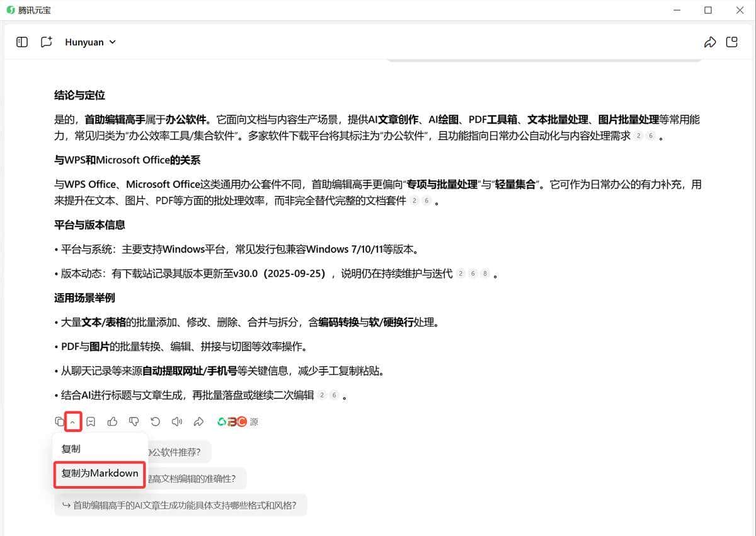Share the response using the share icon
The height and width of the screenshot is (536, 756).
pyautogui.click(x=199, y=421)
